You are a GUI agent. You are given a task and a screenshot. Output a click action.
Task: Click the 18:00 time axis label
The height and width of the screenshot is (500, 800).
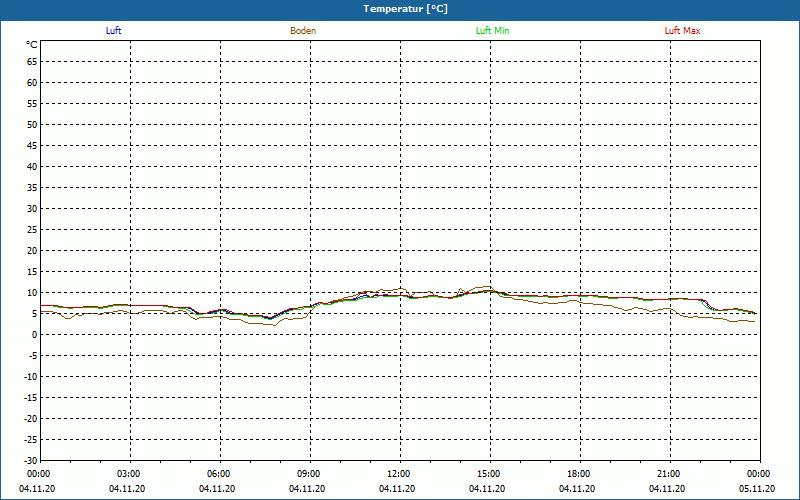click(x=579, y=474)
